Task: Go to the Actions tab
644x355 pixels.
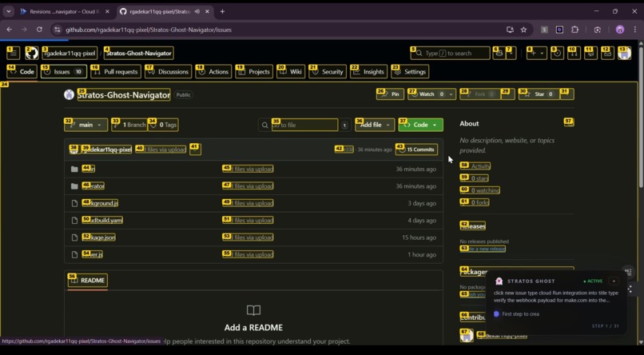Action: coord(213,71)
